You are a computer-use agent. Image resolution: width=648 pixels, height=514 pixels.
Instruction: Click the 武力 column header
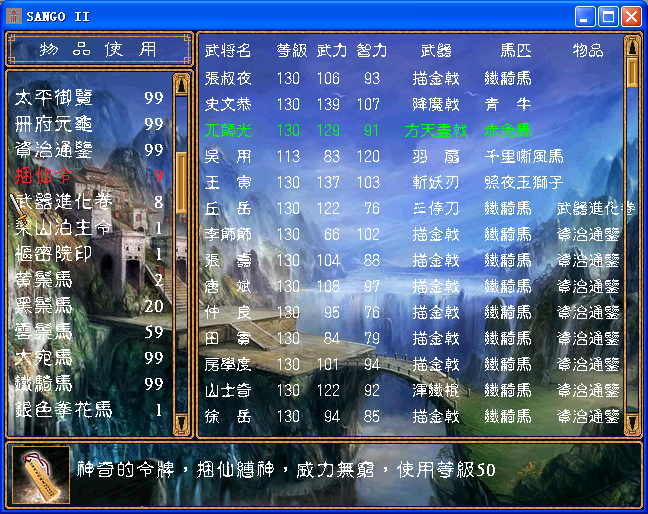(332, 51)
